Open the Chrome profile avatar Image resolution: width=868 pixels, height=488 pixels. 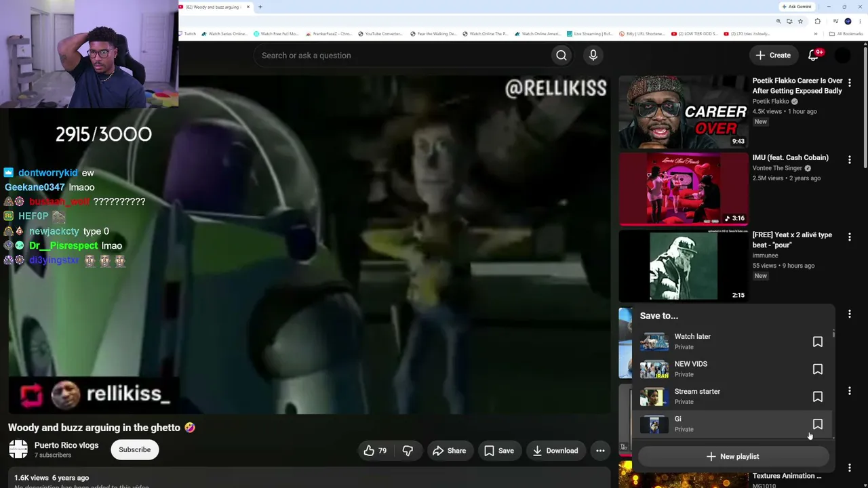coord(848,21)
